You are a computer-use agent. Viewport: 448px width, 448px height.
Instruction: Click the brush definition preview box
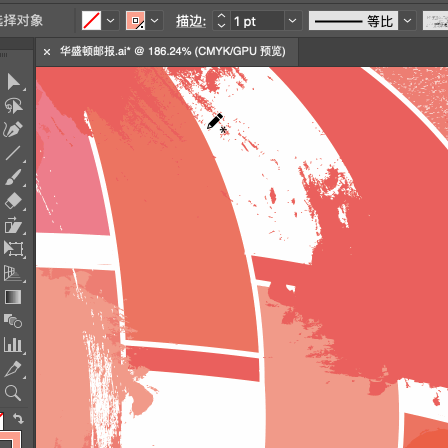(x=435, y=21)
